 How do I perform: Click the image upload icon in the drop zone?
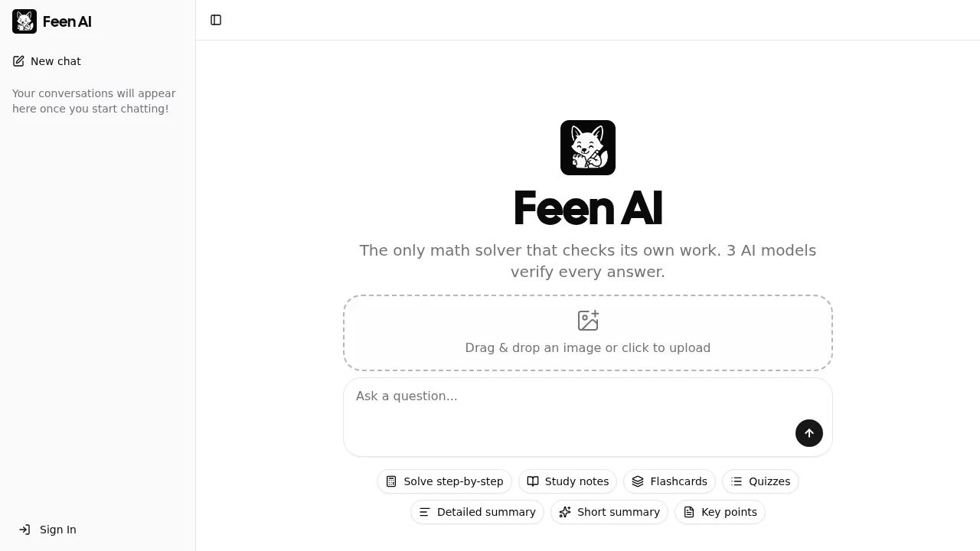click(588, 320)
